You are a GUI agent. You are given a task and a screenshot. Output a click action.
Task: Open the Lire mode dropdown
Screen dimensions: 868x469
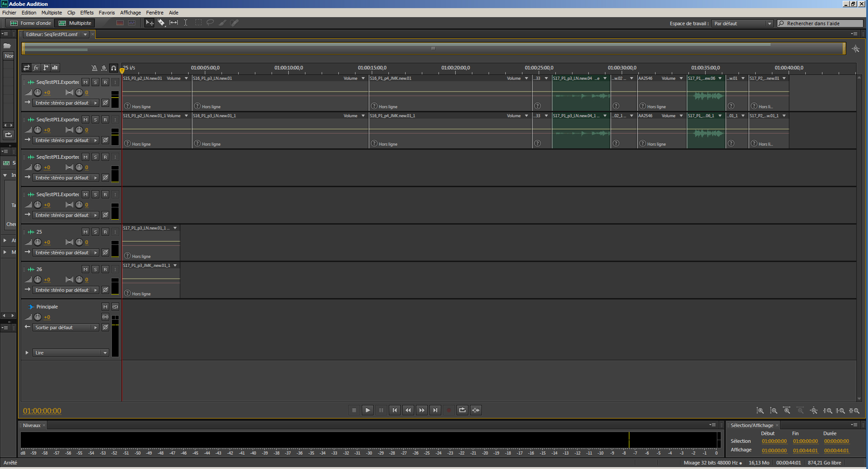point(71,353)
